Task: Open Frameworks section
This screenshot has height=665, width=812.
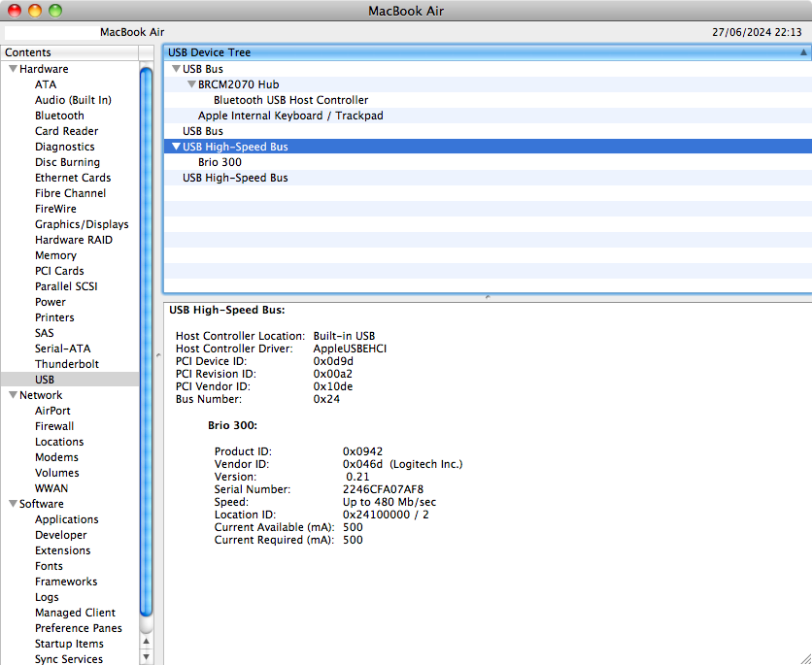Action: 66,582
